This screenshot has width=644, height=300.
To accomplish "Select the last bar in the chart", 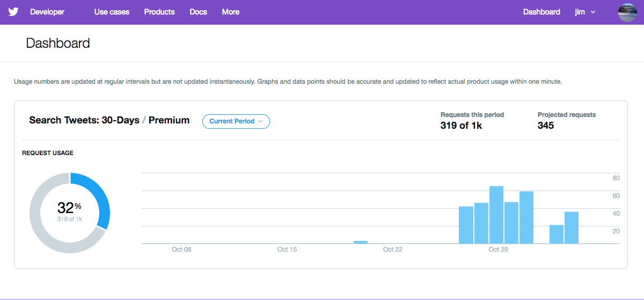I will pyautogui.click(x=572, y=228).
